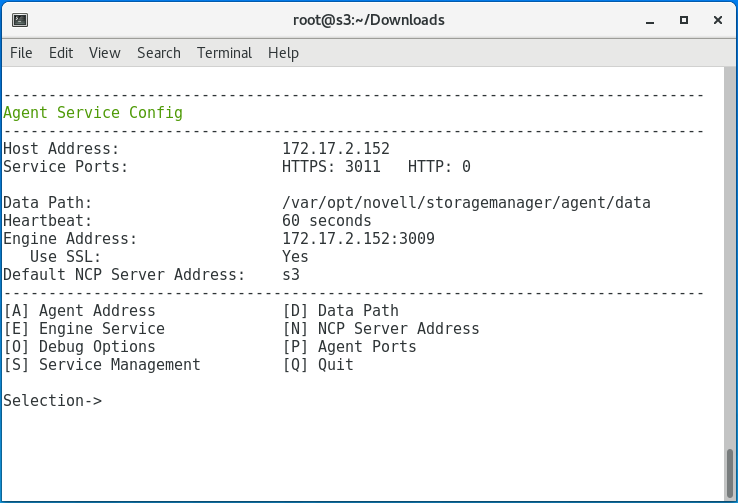This screenshot has height=503, width=738.
Task: Click the [P] Agent Ports option
Action: 350,347
